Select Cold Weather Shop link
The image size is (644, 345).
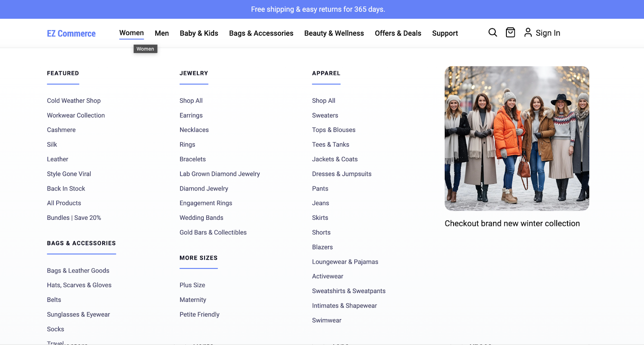[74, 101]
